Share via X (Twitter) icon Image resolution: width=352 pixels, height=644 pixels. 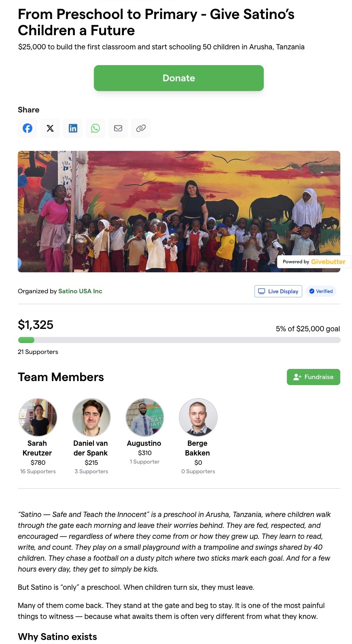pos(50,128)
